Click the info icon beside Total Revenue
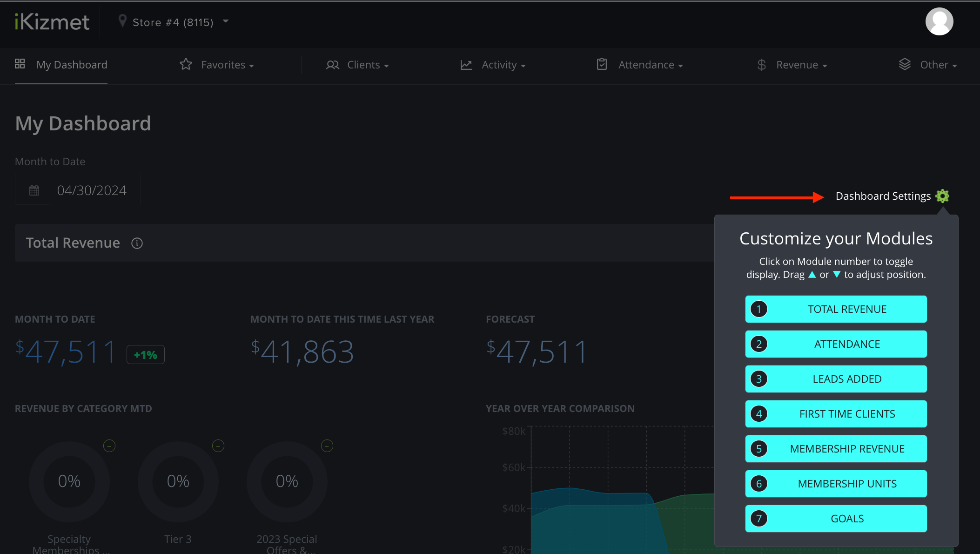This screenshot has width=980, height=554. tap(137, 243)
